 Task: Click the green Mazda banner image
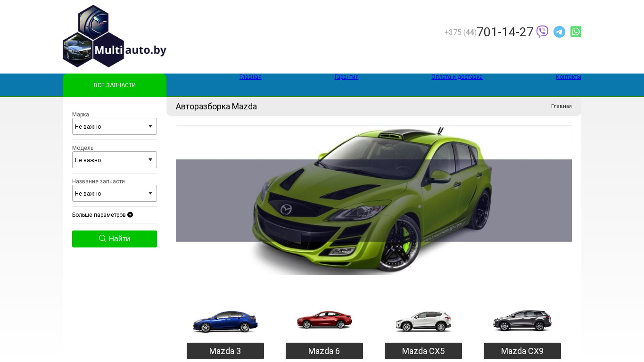pyautogui.click(x=374, y=200)
